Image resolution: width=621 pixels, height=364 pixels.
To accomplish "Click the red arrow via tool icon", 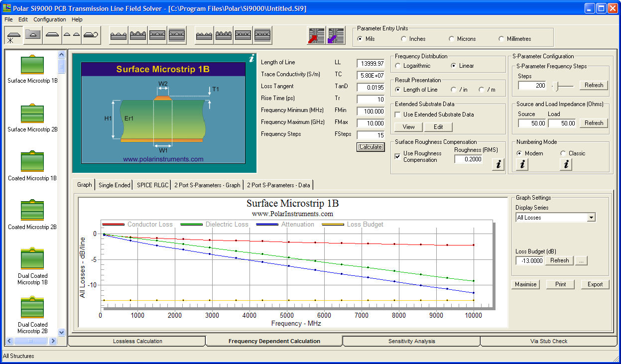I will (x=316, y=36).
